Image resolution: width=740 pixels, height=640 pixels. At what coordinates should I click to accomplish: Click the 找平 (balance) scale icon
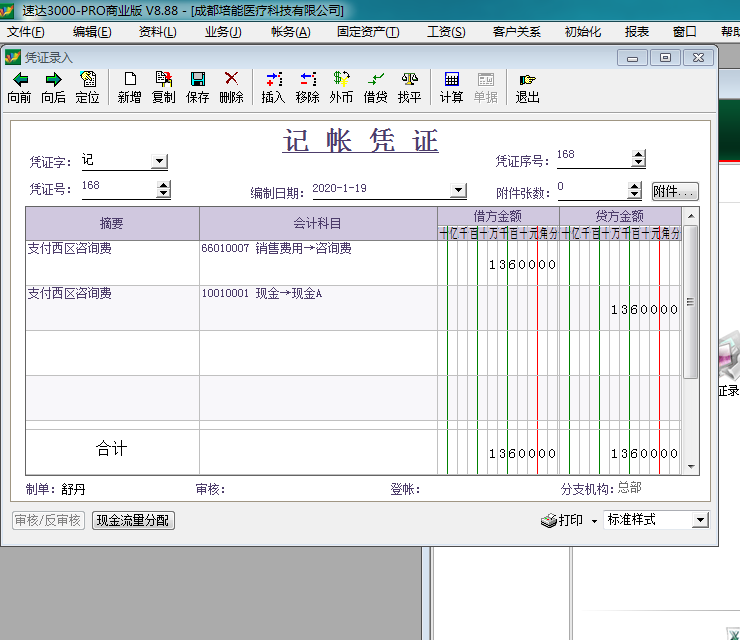tap(409, 80)
